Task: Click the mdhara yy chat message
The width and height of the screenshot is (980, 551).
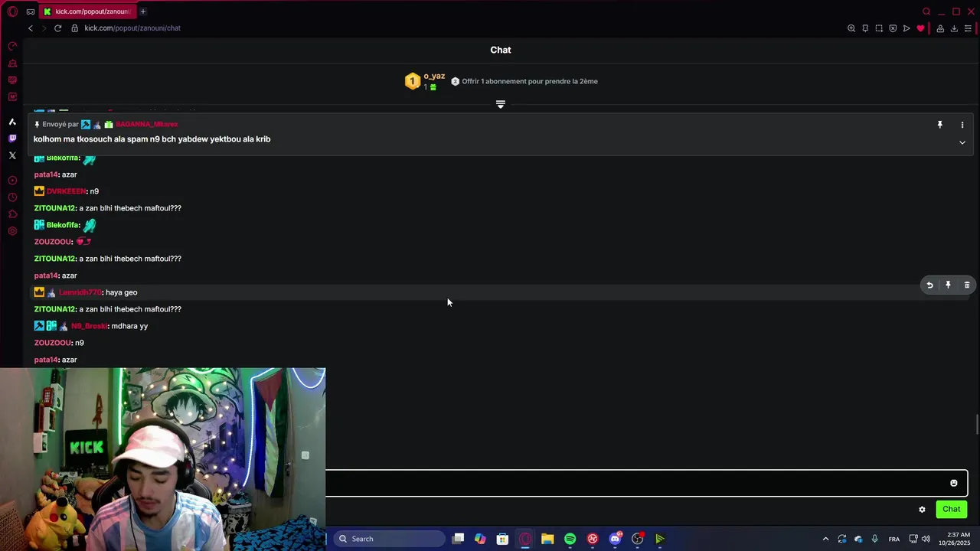Action: (129, 326)
